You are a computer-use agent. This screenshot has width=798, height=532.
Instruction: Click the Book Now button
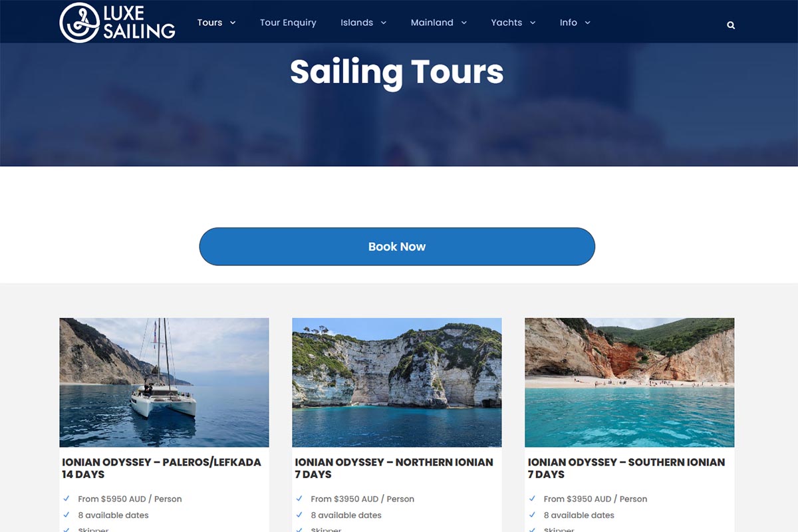point(397,247)
